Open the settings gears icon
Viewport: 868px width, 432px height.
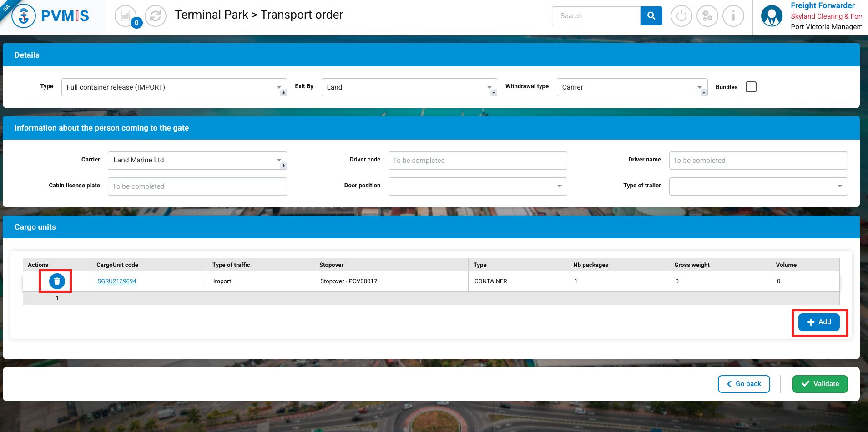[707, 16]
